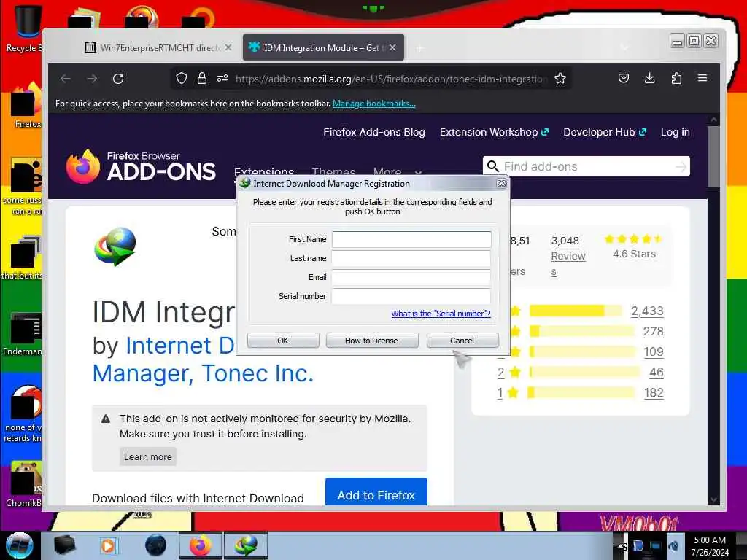Click the Log in link
The width and height of the screenshot is (747, 560).
click(x=675, y=133)
